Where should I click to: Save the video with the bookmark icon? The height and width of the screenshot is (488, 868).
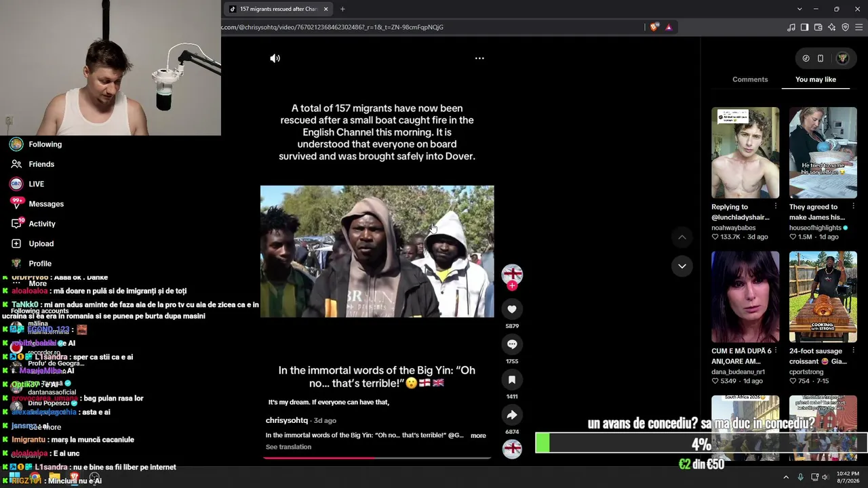(x=512, y=380)
